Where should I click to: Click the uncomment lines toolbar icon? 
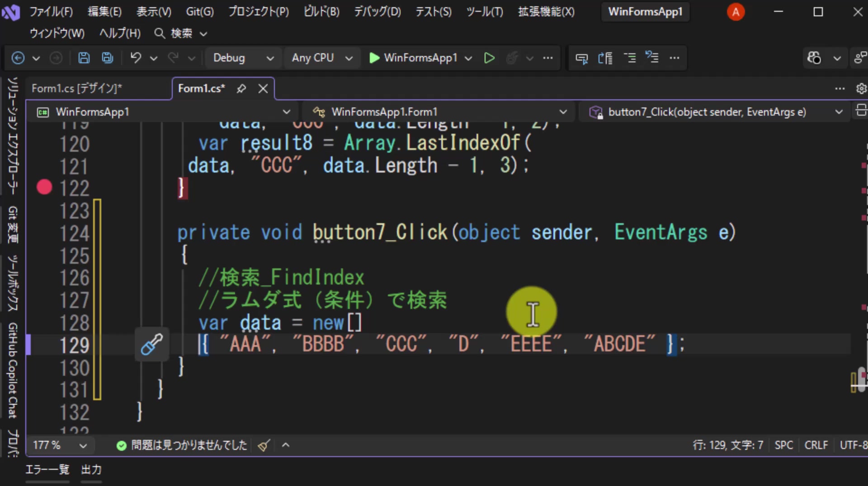[652, 57]
